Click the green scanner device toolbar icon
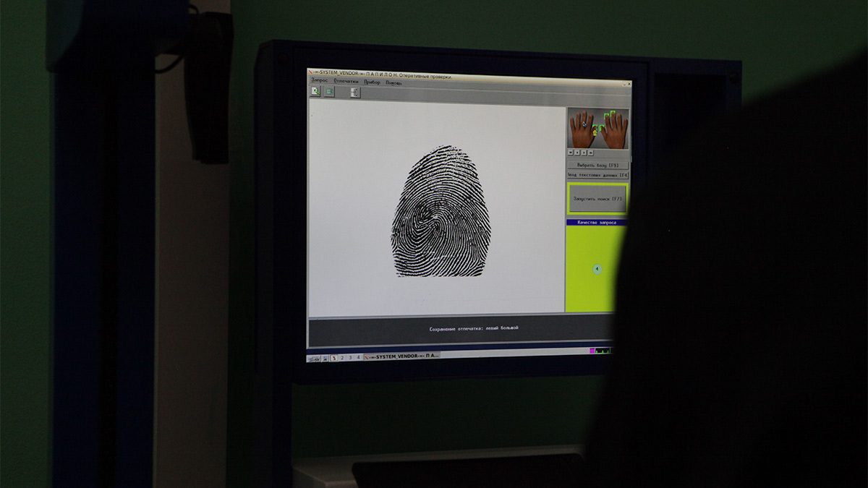 (x=330, y=92)
